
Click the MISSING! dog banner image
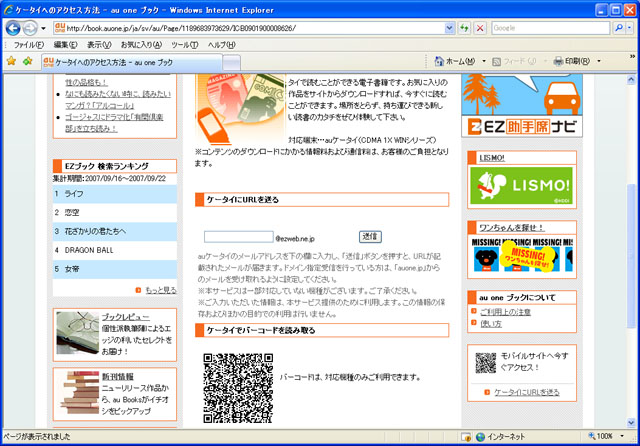[522, 255]
